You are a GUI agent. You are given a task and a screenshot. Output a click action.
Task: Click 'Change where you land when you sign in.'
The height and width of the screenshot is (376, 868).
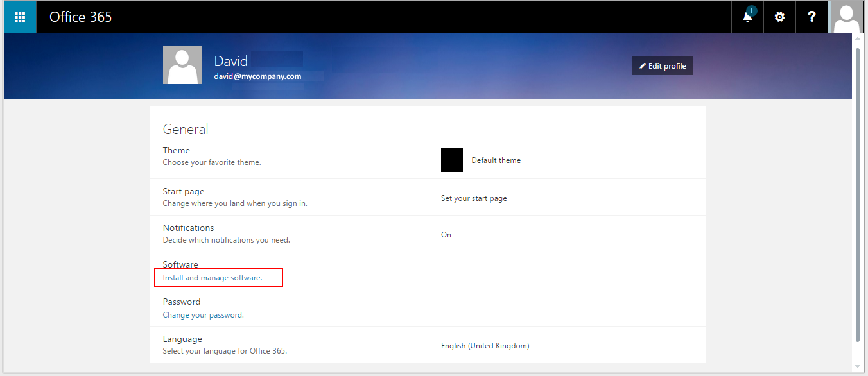pyautogui.click(x=235, y=203)
